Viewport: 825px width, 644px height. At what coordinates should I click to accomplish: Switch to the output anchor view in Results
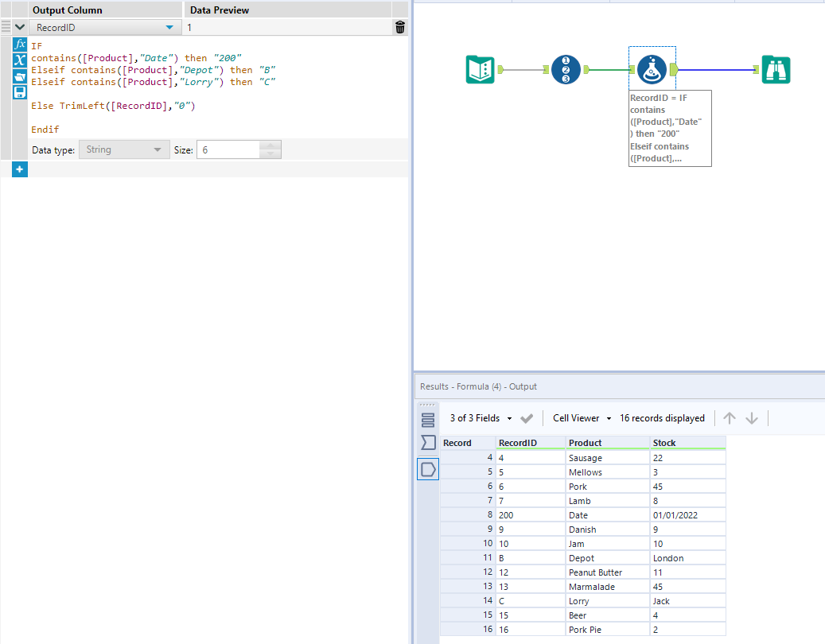pyautogui.click(x=428, y=469)
